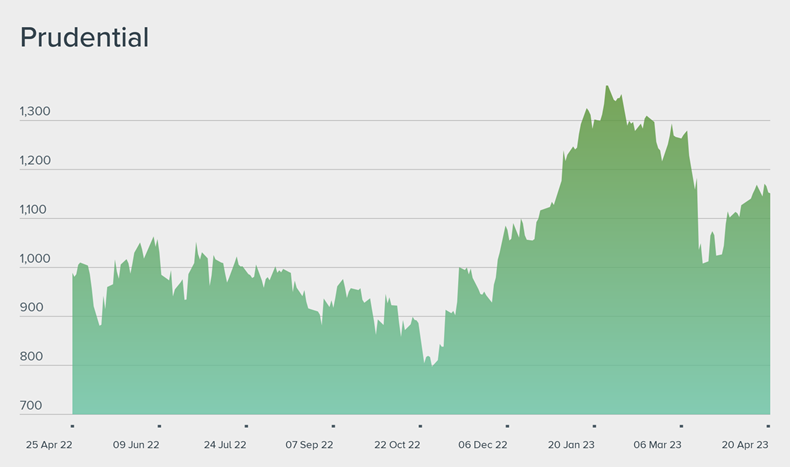Screen dimensions: 790x467
Task: Click the 22 Oct 22 date label
Action: [397, 445]
